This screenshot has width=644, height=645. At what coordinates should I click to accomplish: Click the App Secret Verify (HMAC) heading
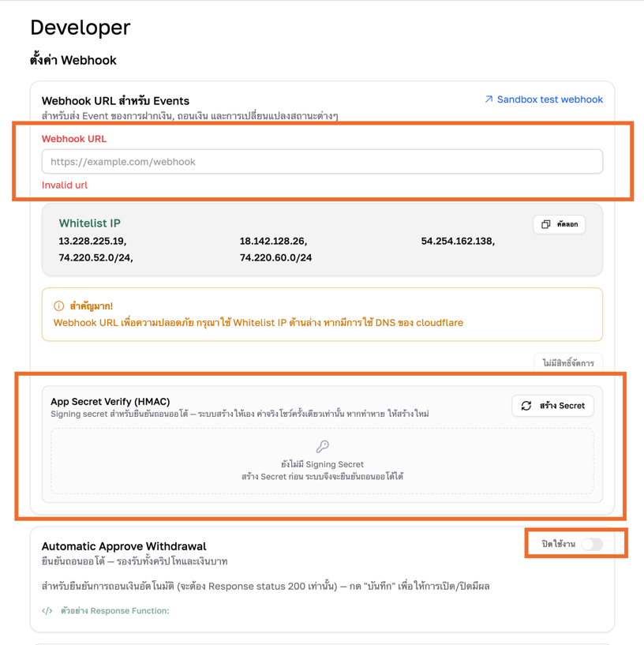[x=110, y=402]
